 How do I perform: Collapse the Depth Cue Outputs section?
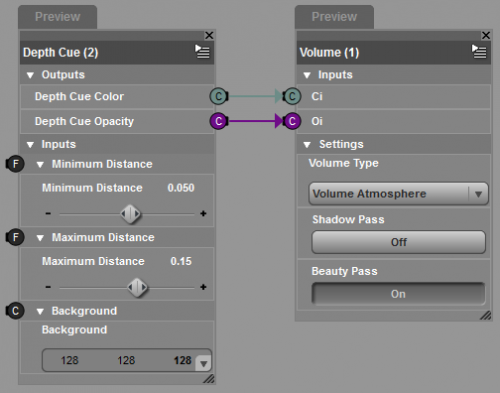(x=30, y=75)
